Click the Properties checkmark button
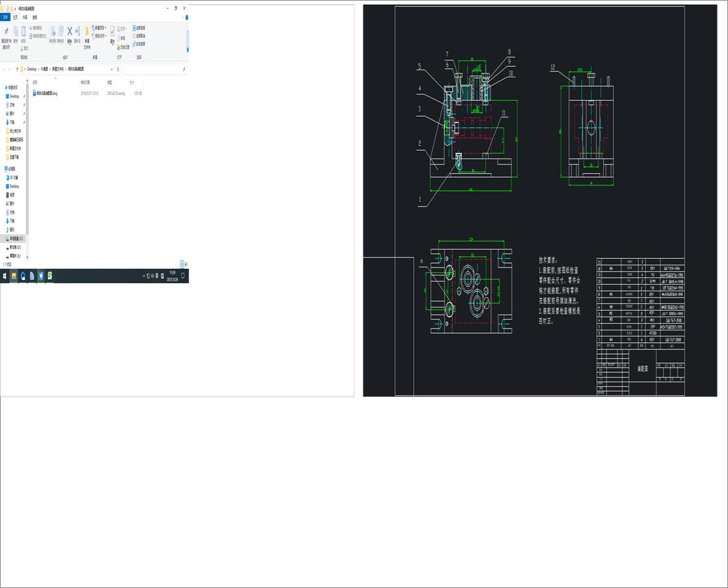This screenshot has height=588, width=728. [112, 34]
